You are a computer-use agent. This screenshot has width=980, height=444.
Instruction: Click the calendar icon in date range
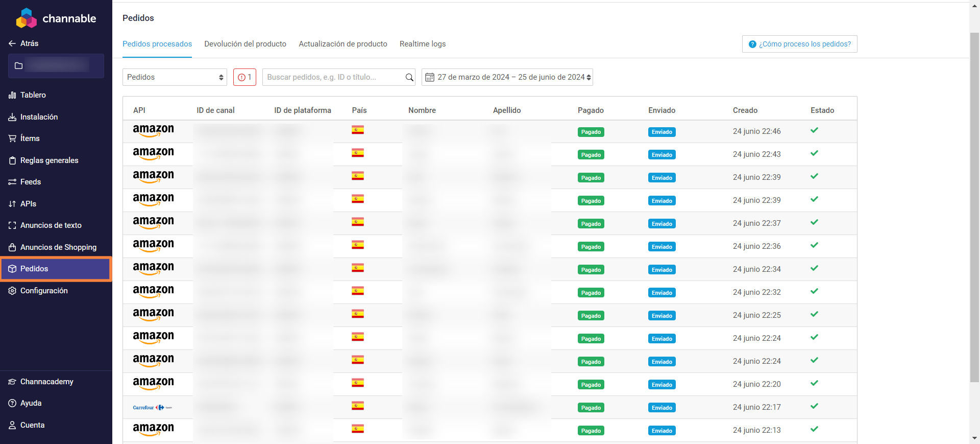(430, 77)
